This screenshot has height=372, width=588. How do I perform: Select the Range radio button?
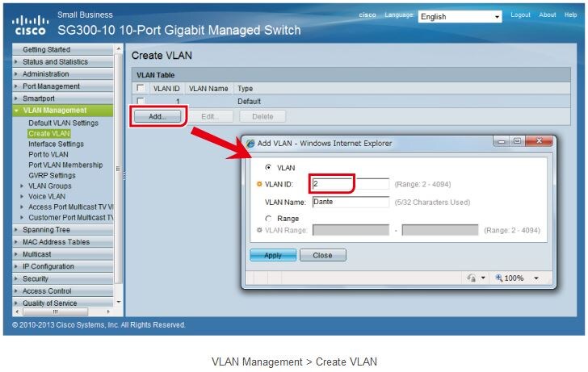[268, 218]
